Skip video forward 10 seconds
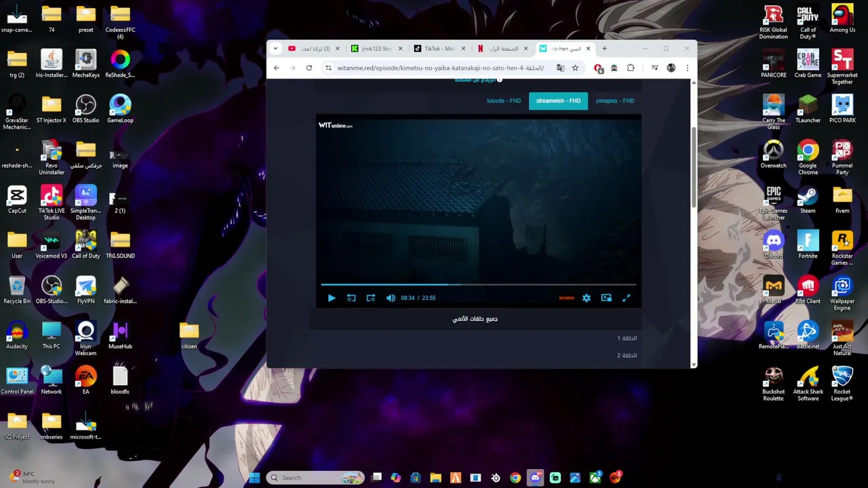 tap(371, 298)
